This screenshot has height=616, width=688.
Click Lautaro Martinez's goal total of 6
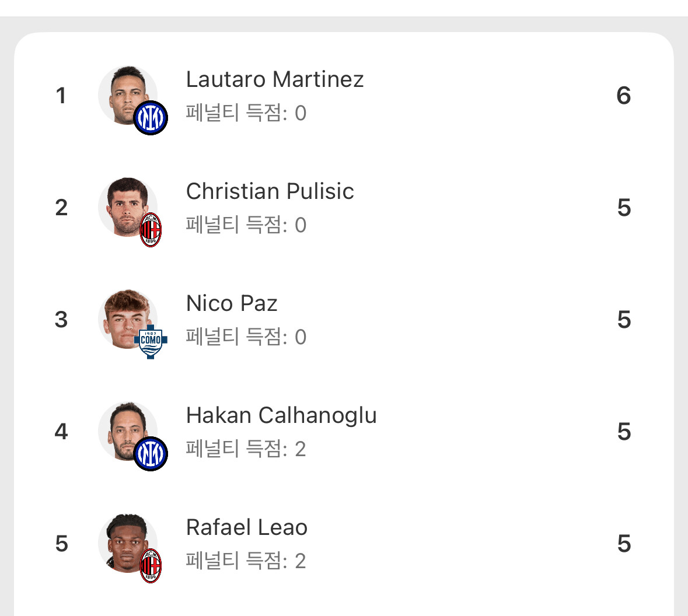click(x=623, y=96)
